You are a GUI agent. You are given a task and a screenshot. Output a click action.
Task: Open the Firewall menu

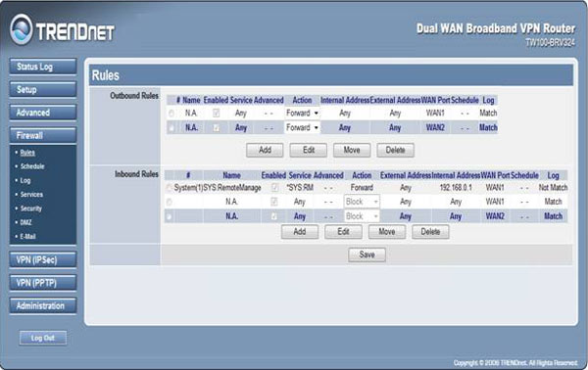click(x=43, y=135)
